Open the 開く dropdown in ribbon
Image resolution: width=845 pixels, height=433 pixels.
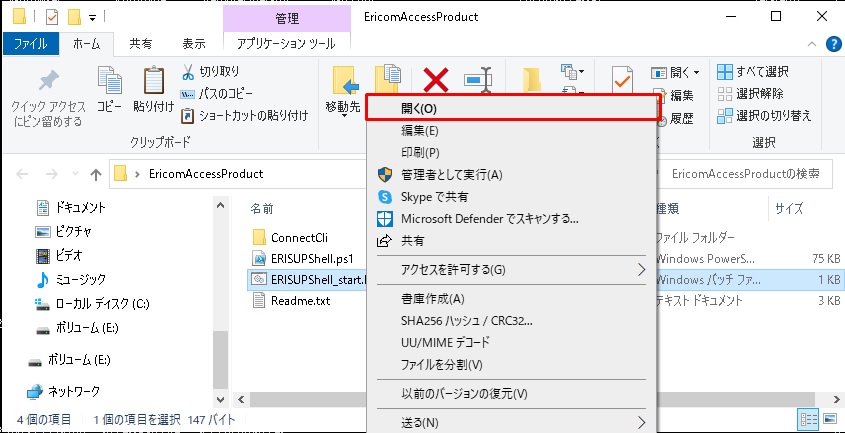click(676, 72)
